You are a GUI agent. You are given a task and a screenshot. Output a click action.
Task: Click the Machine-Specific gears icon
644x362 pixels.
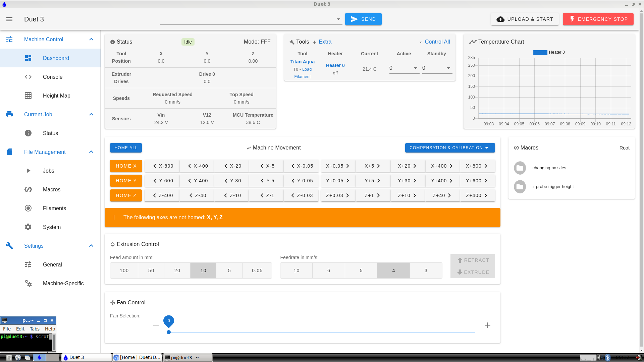[28, 283]
